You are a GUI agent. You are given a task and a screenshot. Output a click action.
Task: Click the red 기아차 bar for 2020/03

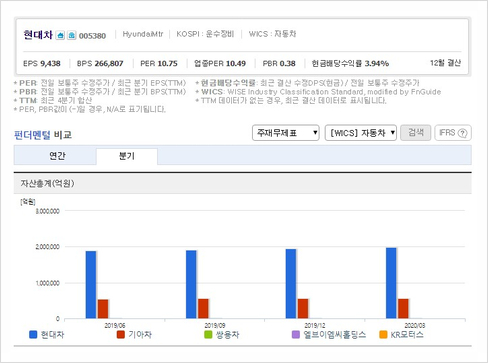(403, 309)
